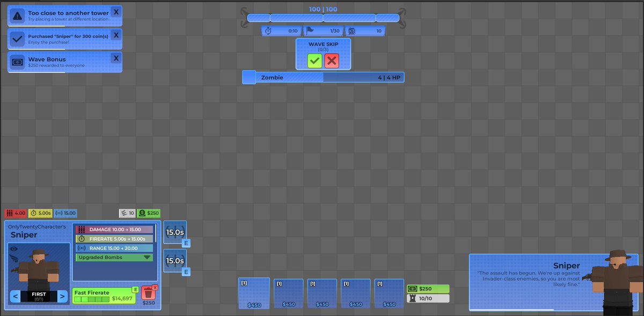Click the warning triangle icon in tower notification
644x316 pixels.
17,16
